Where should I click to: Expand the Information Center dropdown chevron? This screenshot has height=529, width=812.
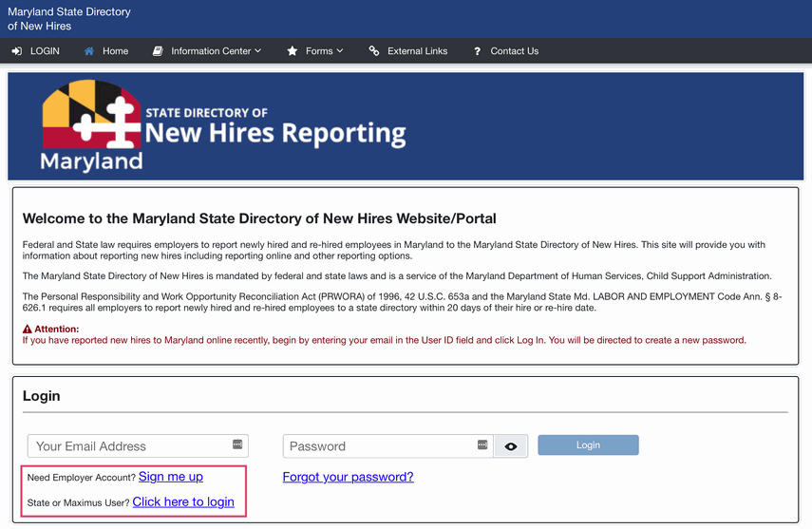pyautogui.click(x=258, y=50)
